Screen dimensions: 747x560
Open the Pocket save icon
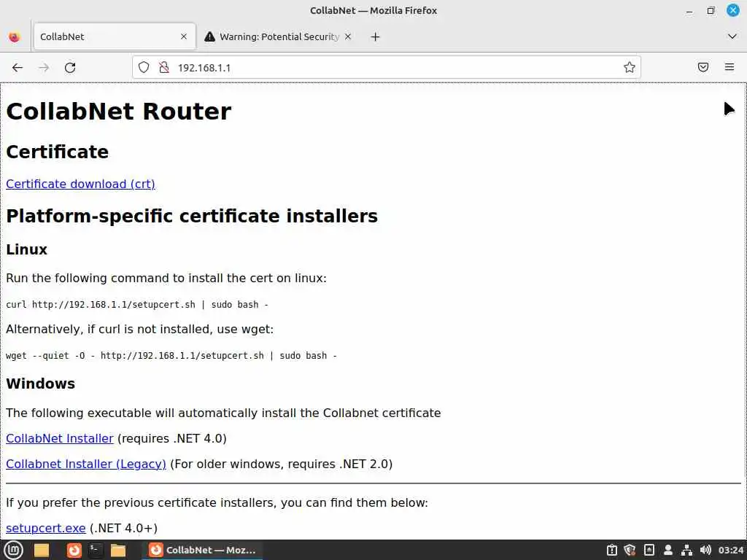point(703,67)
